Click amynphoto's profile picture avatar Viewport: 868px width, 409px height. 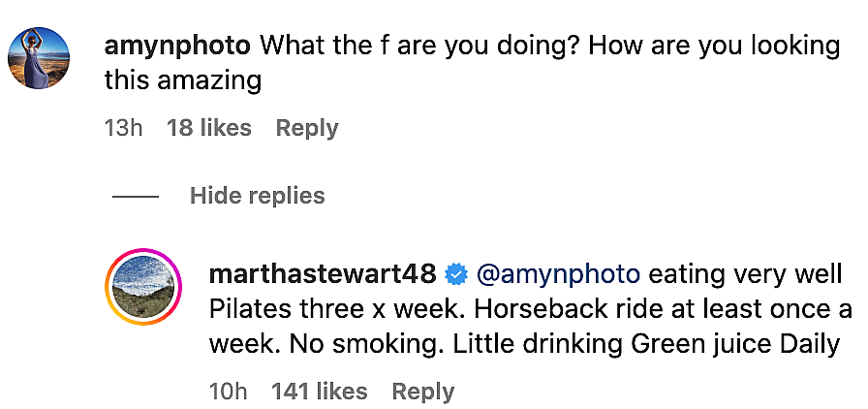pyautogui.click(x=39, y=58)
